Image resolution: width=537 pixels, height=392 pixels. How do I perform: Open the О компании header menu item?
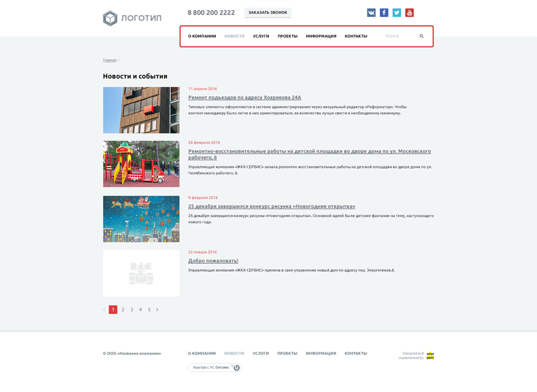tap(202, 37)
